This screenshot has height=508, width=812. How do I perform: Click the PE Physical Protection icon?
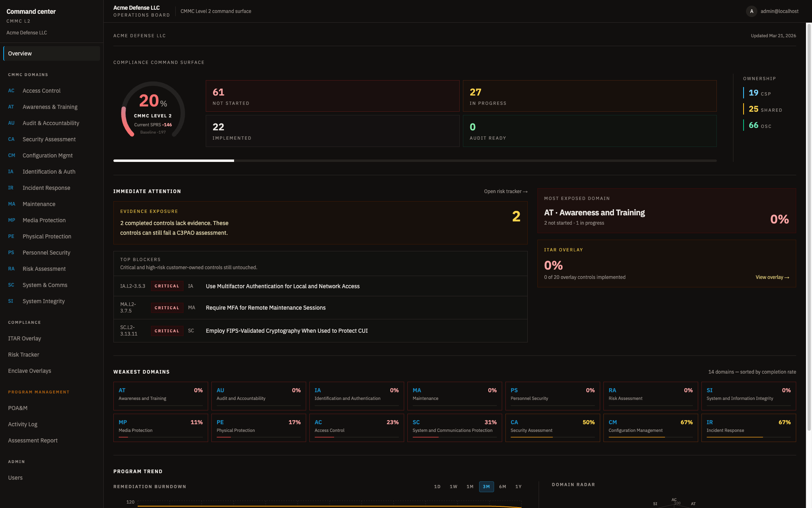tap(11, 236)
